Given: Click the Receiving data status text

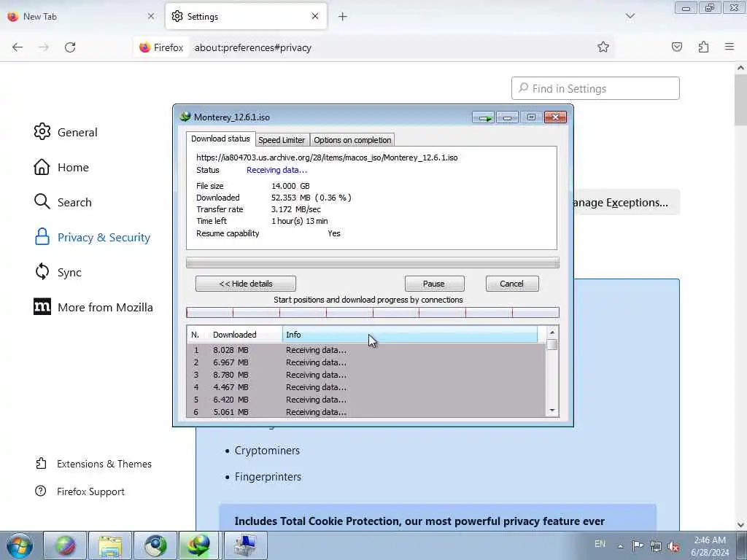Looking at the screenshot, I should 276,170.
